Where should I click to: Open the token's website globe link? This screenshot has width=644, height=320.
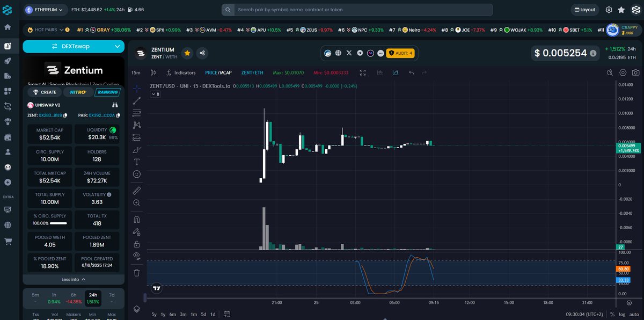338,53
